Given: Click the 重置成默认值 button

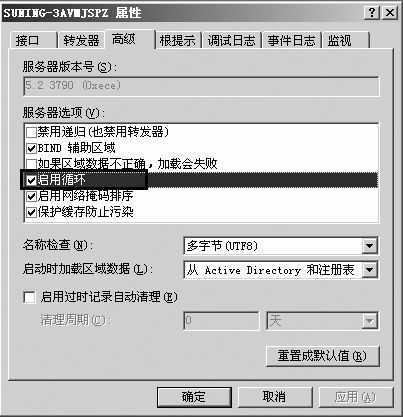Looking at the screenshot, I should point(323,356).
